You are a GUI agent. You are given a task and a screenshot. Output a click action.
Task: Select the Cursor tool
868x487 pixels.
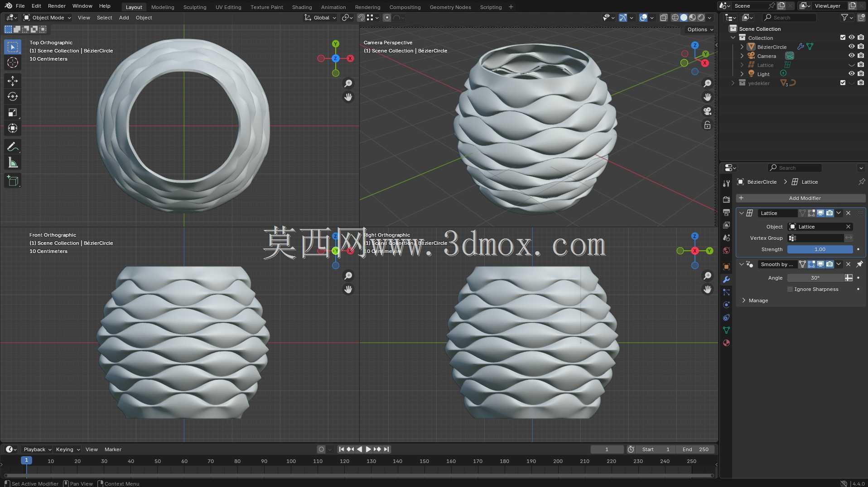click(13, 62)
